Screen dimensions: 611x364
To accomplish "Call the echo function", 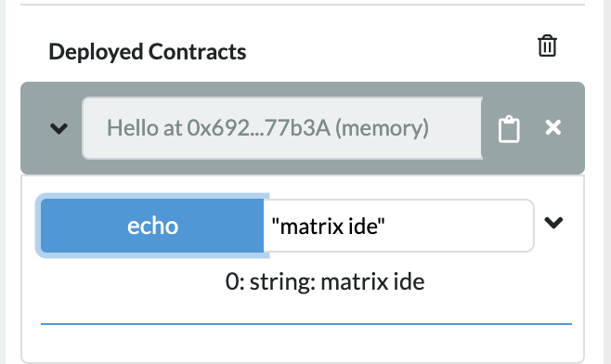I will 152,226.
